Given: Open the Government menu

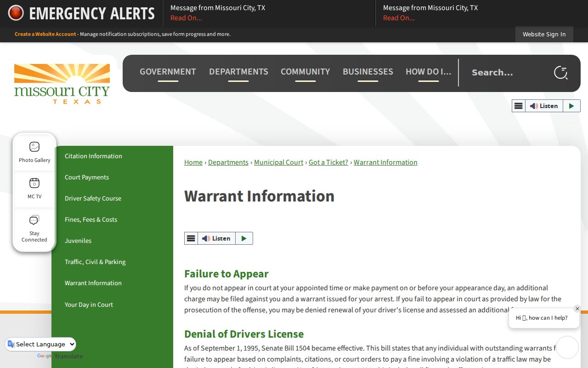Looking at the screenshot, I should point(168,72).
